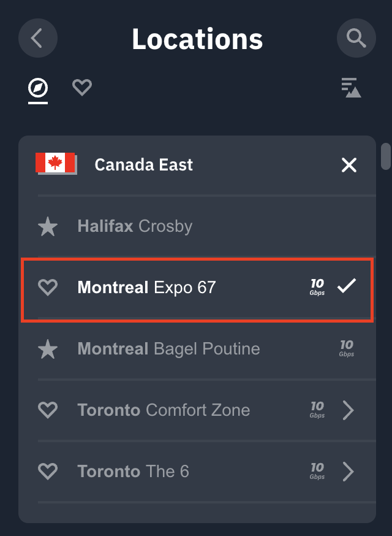
Task: Expand Toronto Comfort Zone chevron
Action: click(x=348, y=410)
